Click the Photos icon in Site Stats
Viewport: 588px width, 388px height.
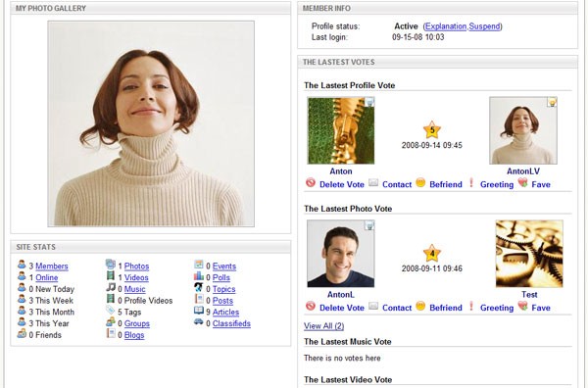click(110, 265)
